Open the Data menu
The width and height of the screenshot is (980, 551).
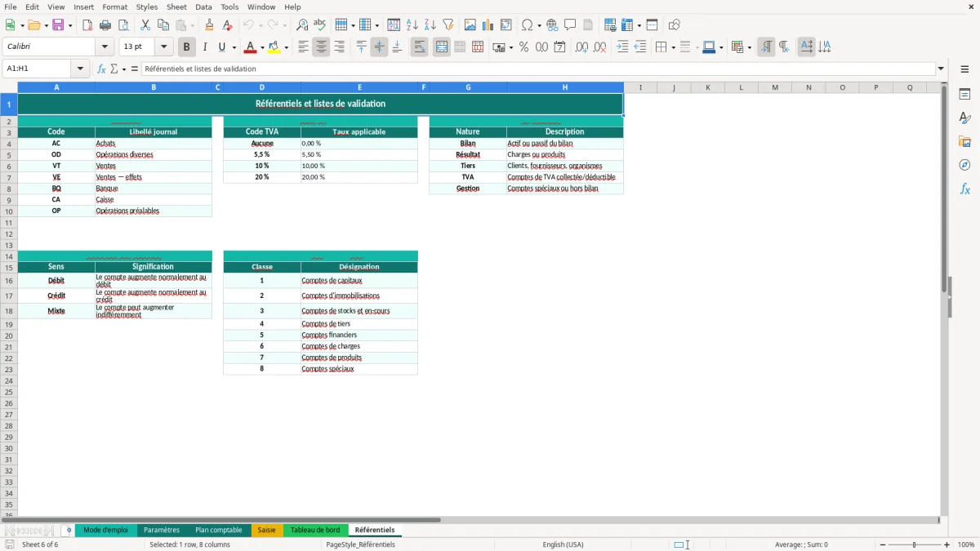(203, 7)
